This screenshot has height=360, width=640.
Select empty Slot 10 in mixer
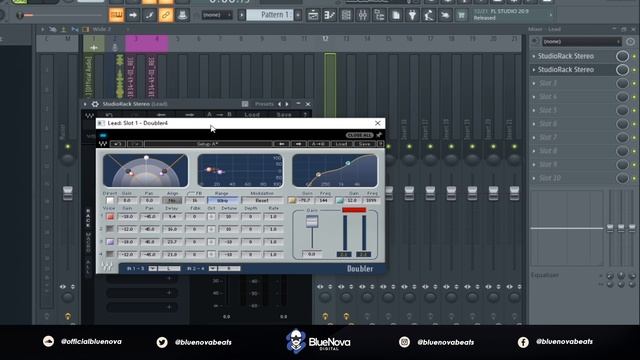(550, 178)
